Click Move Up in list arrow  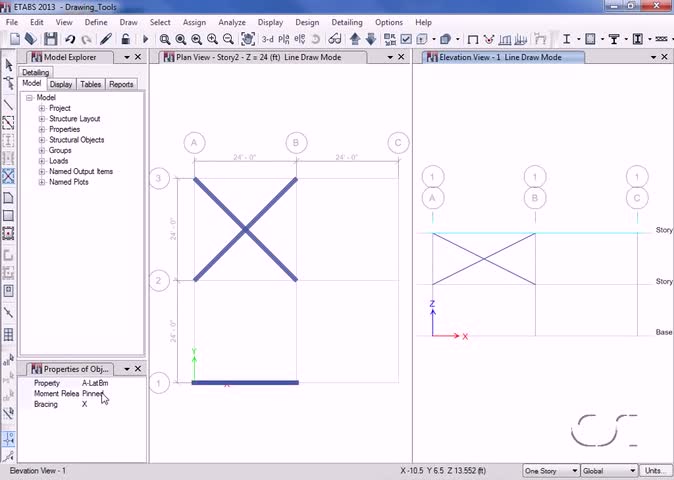[355, 39]
